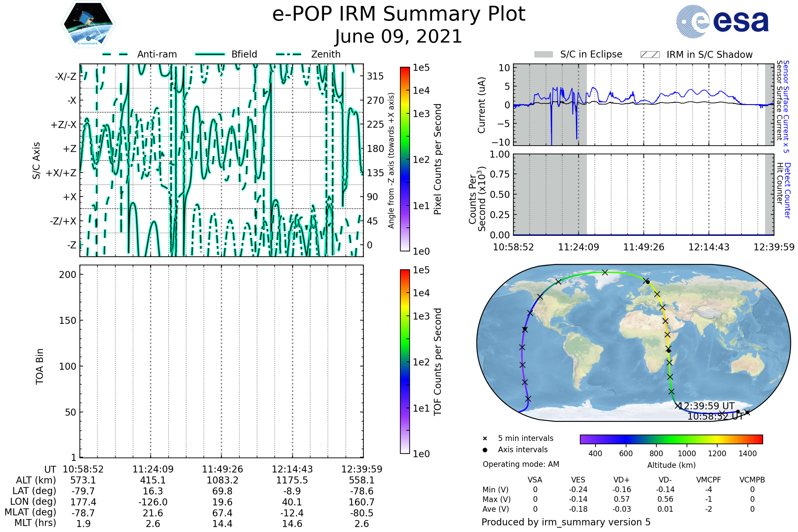Click the Altitude (km) rainbow colorbar
Image resolution: width=798 pixels, height=532 pixels.
pos(671,439)
